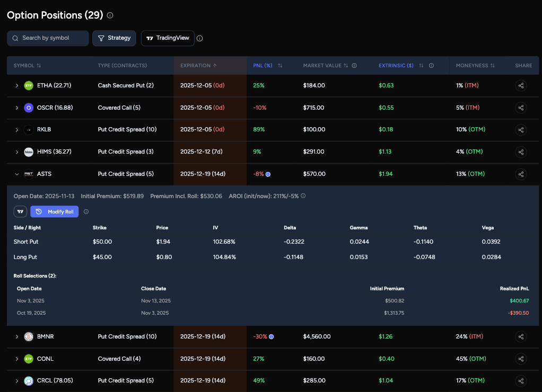Click the share icon on the BMNR row
The width and height of the screenshot is (542, 392).
[521, 336]
